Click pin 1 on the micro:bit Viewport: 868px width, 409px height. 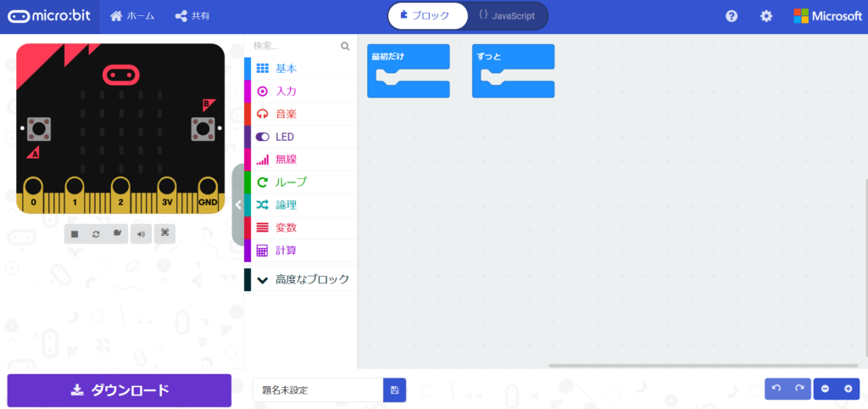pyautogui.click(x=75, y=194)
